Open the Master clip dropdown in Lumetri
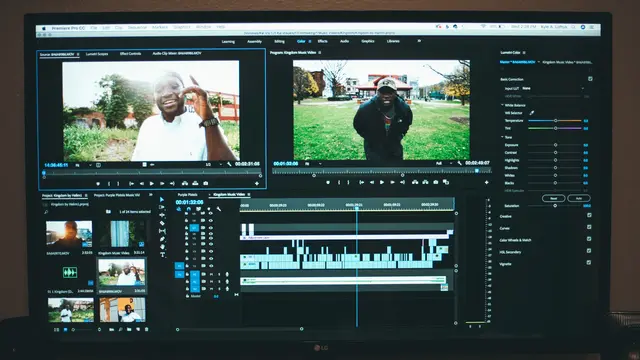The image size is (640, 360). pyautogui.click(x=539, y=62)
